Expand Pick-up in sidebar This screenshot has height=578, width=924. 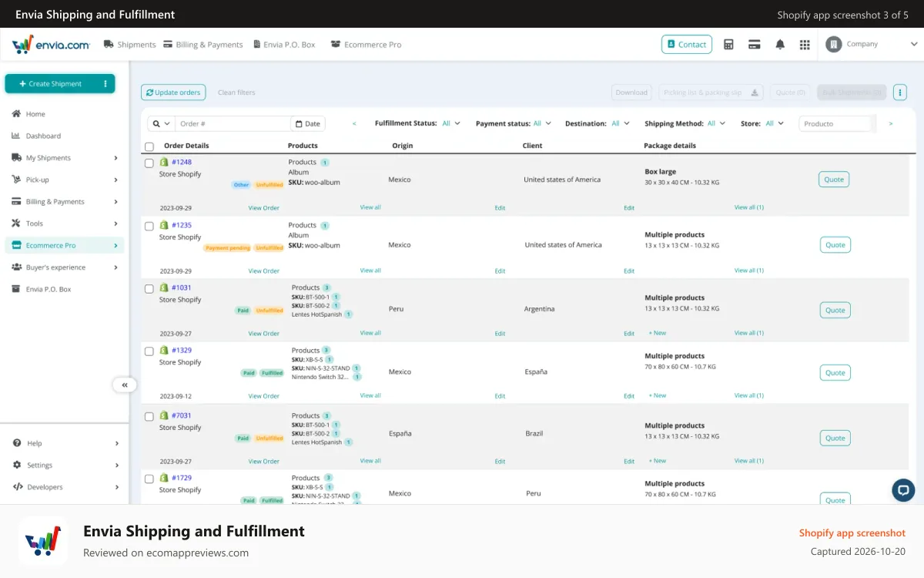[65, 180]
